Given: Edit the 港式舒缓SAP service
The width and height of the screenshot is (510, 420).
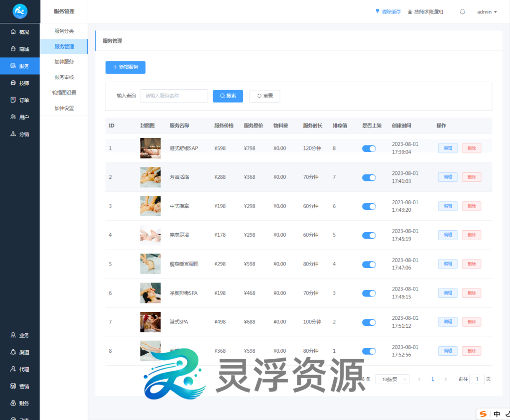Looking at the screenshot, I should (448, 148).
